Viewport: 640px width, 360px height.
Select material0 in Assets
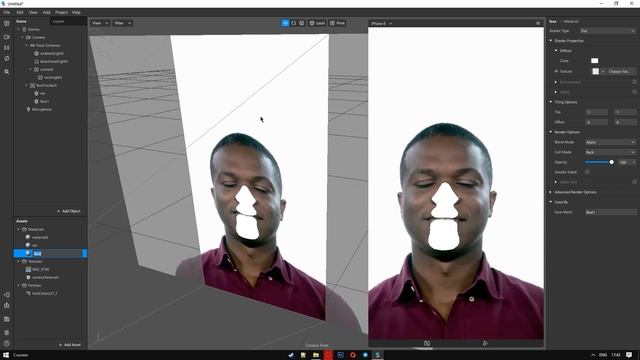[x=40, y=237]
